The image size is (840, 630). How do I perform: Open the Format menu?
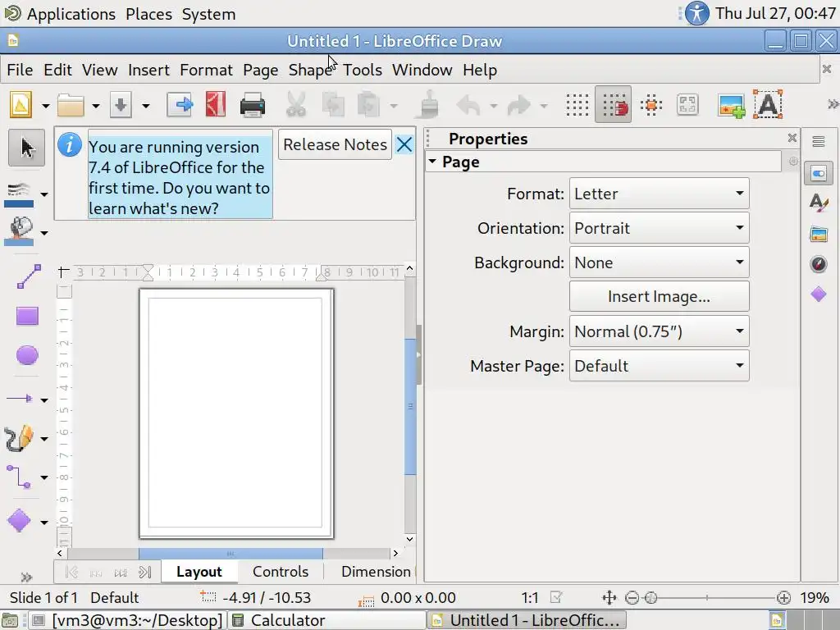206,70
